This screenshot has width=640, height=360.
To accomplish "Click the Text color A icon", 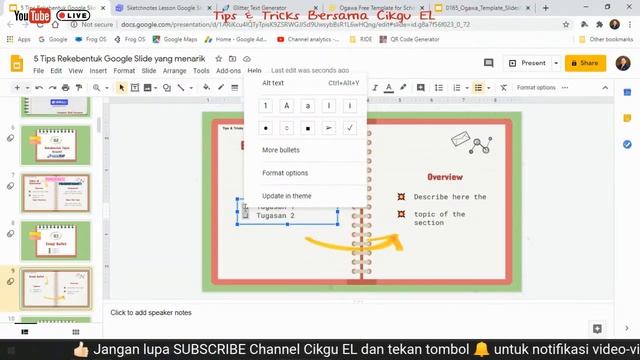I will coord(389,88).
